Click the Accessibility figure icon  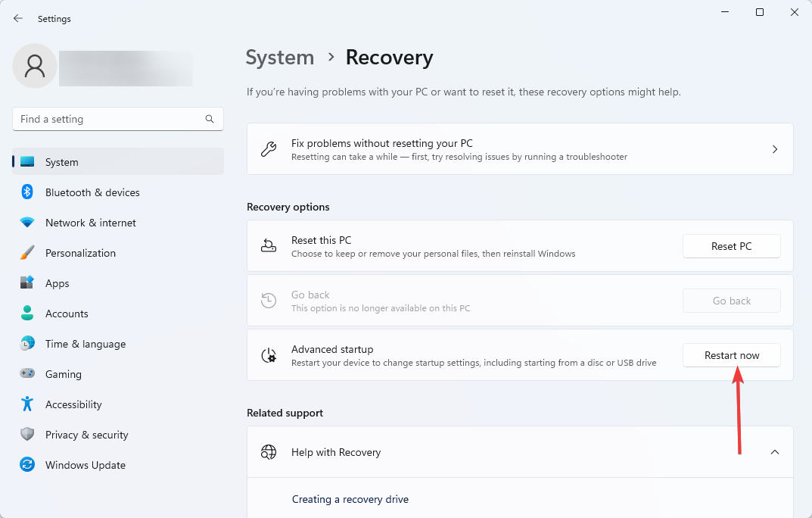pyautogui.click(x=27, y=404)
